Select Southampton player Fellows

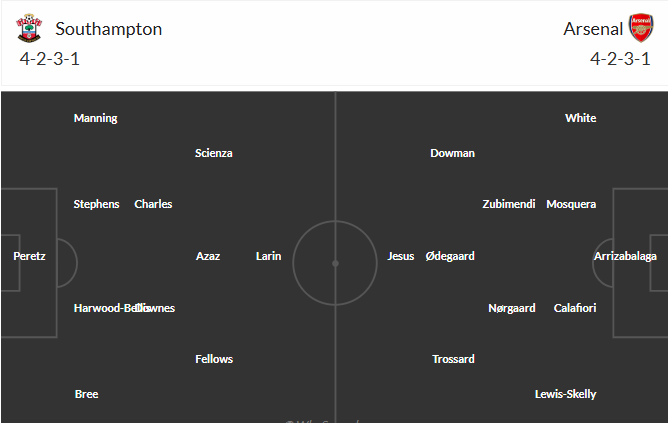pos(214,359)
